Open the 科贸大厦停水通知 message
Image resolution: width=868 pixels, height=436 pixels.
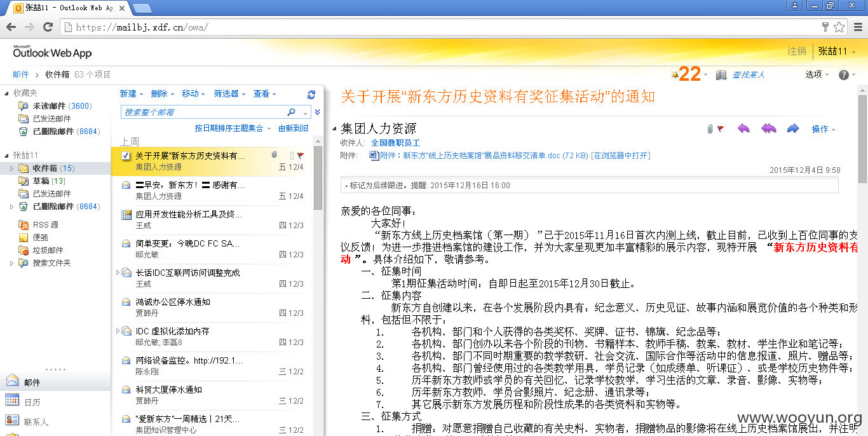pos(212,395)
